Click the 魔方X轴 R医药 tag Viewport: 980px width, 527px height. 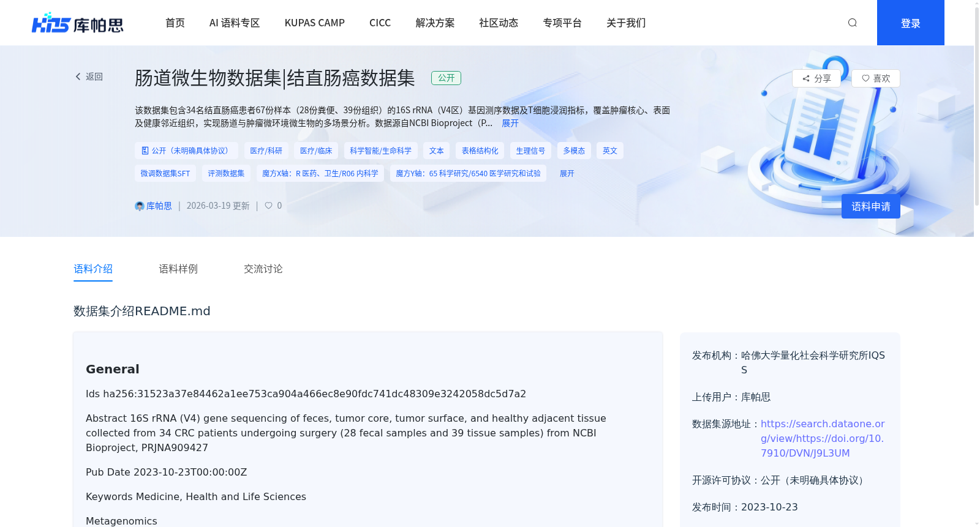tap(320, 173)
